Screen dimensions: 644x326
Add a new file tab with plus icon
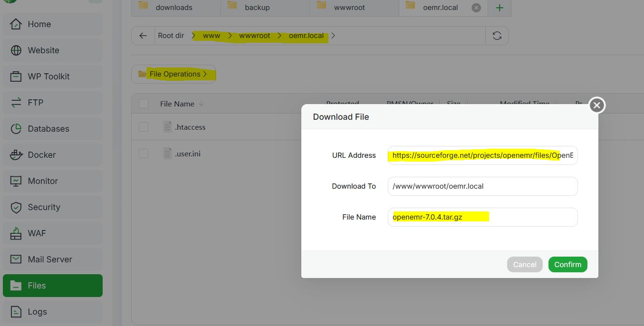[499, 8]
